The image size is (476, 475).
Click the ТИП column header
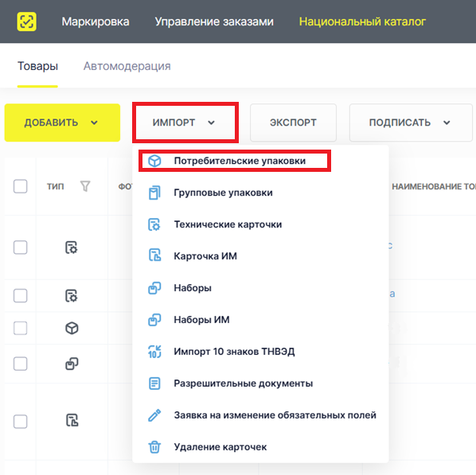[55, 186]
